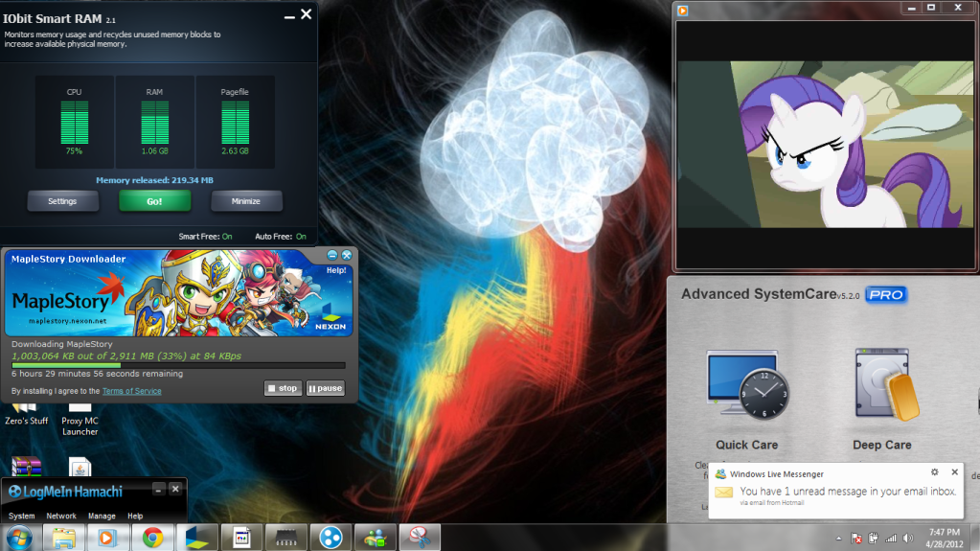Open the Terms of Service link
This screenshot has width=980, height=551.
coord(132,391)
